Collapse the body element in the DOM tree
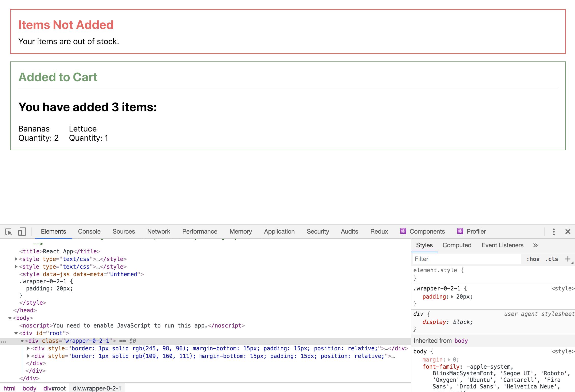575x392 pixels. (10, 318)
